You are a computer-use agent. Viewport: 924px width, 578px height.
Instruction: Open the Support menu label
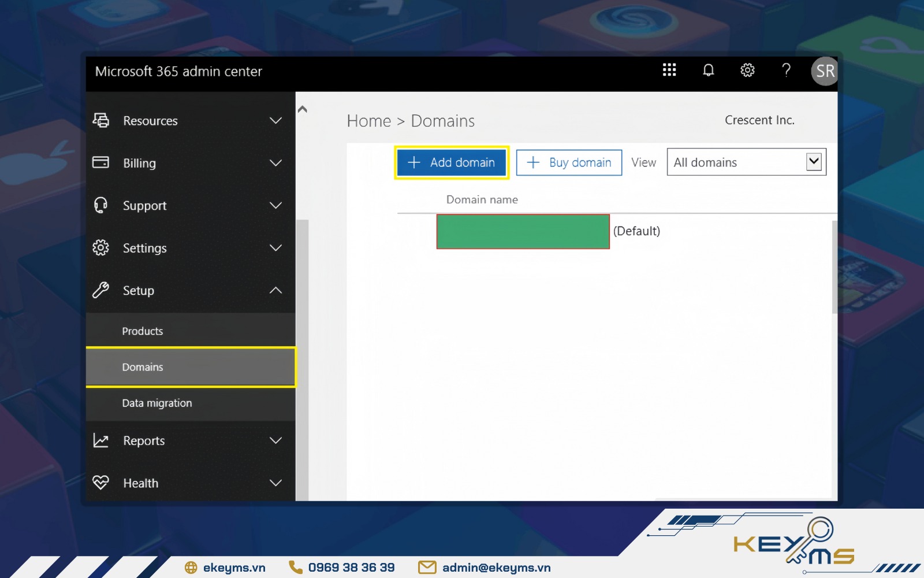pos(144,206)
